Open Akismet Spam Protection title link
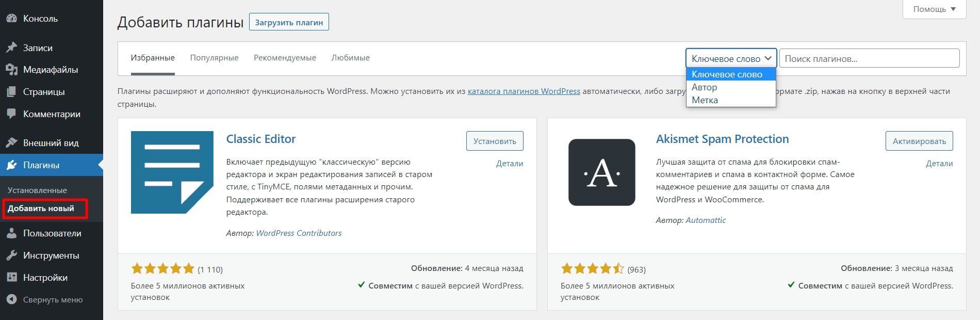This screenshot has width=980, height=320. click(x=722, y=139)
